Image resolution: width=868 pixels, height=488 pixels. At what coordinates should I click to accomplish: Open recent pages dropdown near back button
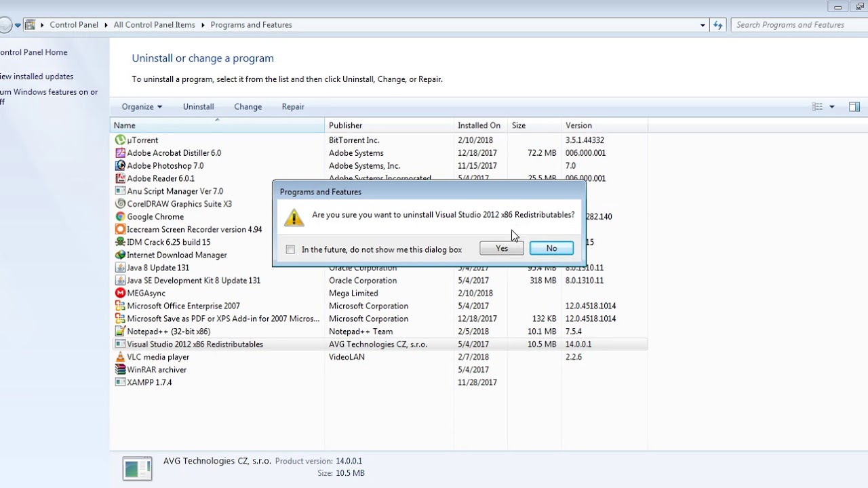click(x=18, y=25)
